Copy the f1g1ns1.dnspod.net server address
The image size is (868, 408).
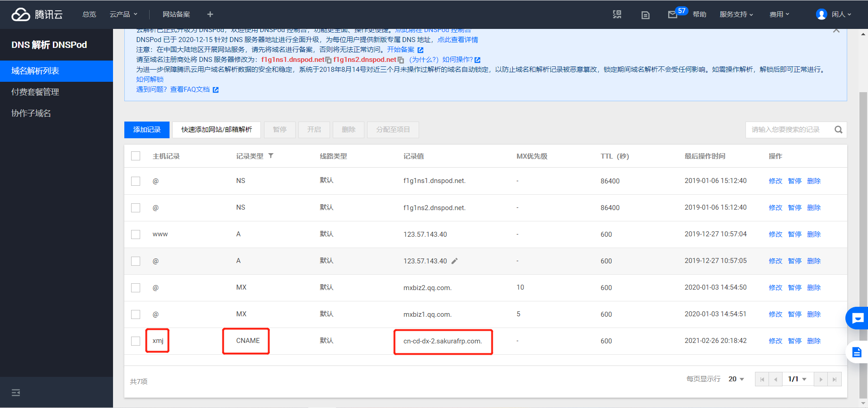click(x=329, y=60)
